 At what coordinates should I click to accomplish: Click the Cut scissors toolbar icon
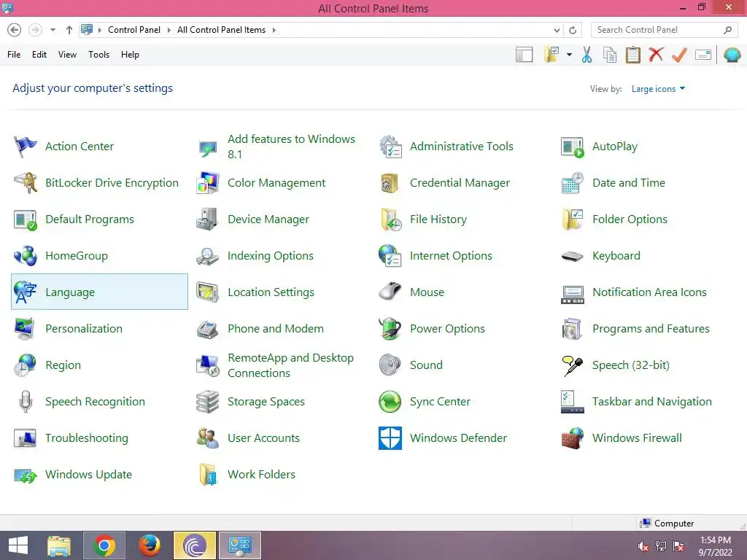[587, 55]
